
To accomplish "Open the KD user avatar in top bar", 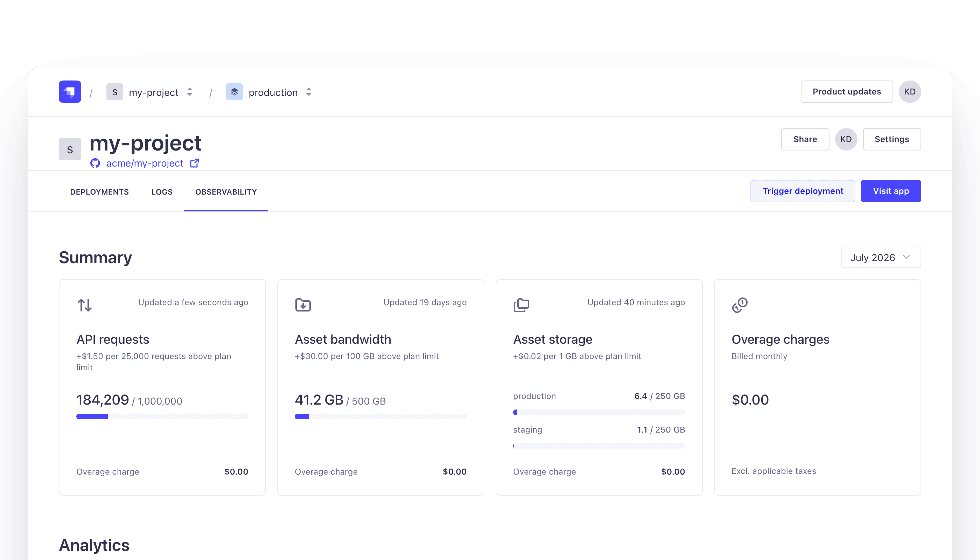I will click(x=910, y=92).
